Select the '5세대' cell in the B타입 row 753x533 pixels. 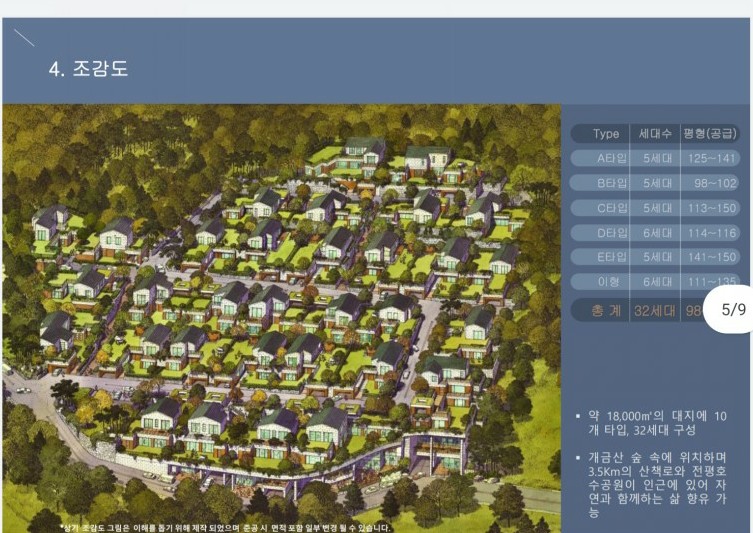pos(657,183)
